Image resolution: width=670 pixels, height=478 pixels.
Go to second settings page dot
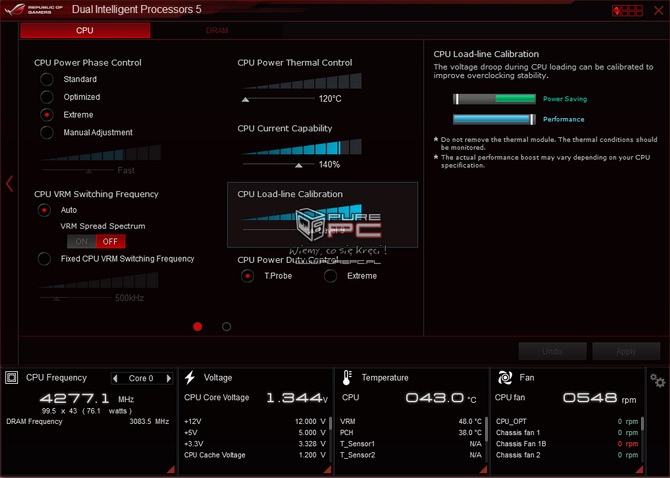tap(226, 327)
